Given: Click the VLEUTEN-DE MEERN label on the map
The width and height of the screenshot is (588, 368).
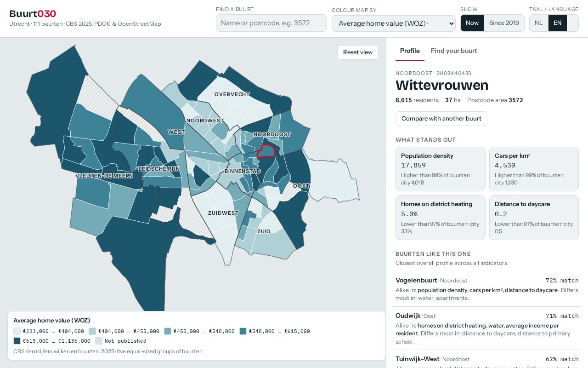Looking at the screenshot, I should coord(104,176).
